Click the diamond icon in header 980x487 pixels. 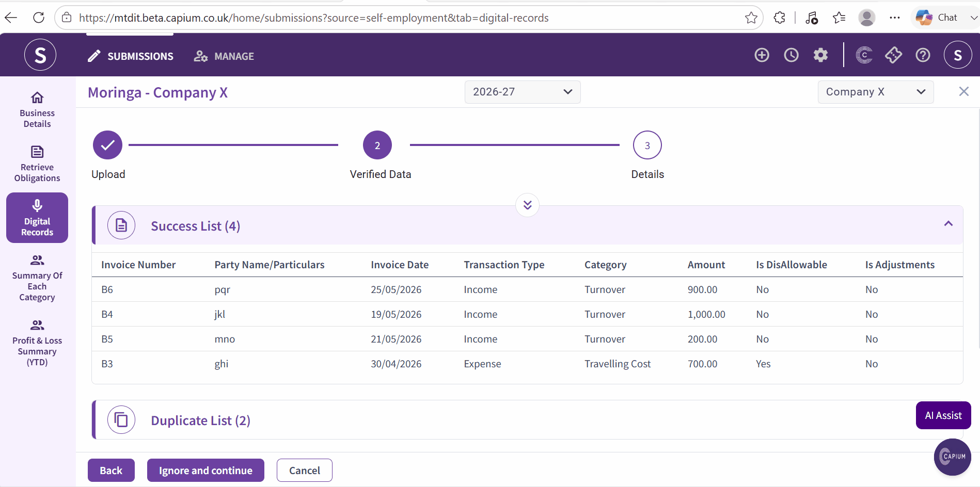[x=894, y=55]
